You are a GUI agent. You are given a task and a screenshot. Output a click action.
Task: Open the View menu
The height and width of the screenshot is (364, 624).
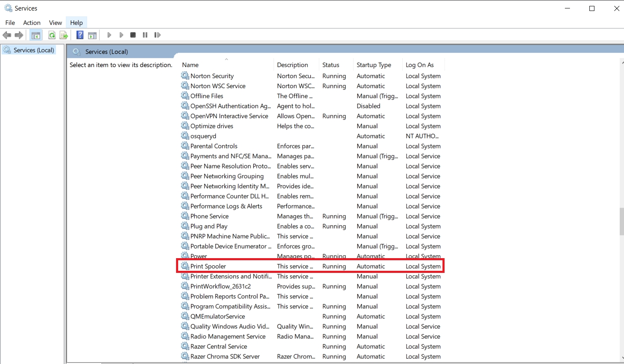tap(55, 23)
